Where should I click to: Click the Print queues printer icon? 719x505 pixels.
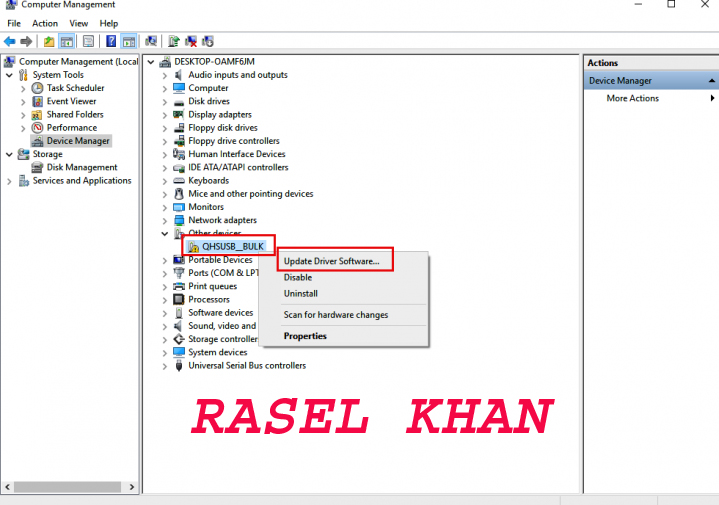pyautogui.click(x=178, y=286)
